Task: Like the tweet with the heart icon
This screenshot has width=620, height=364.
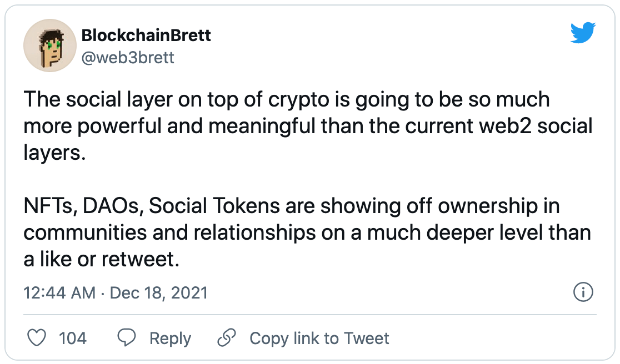Action: tap(37, 338)
